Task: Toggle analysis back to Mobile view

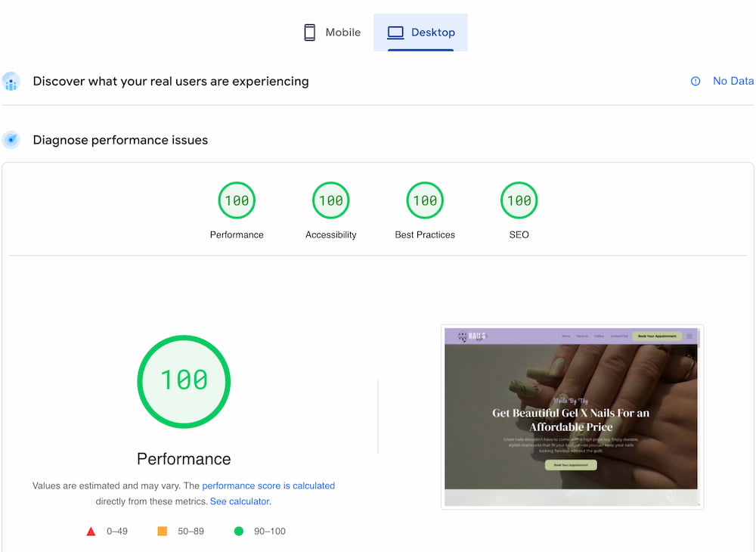Action: pos(331,32)
